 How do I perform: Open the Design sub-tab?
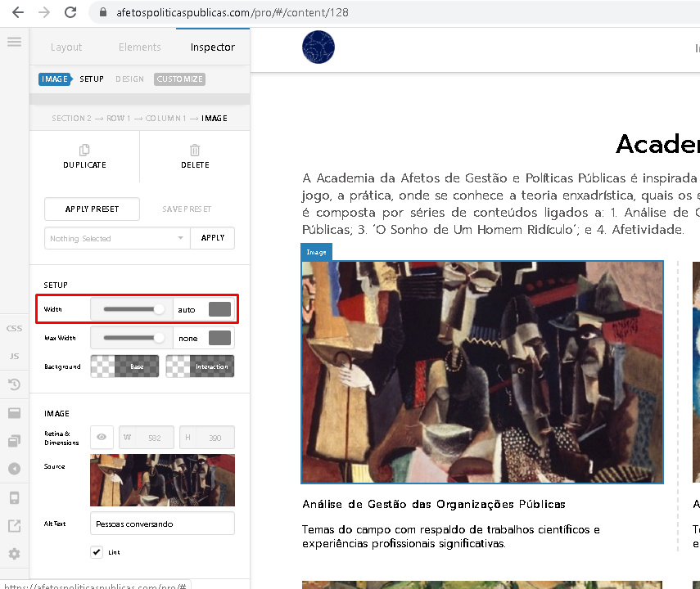click(130, 79)
